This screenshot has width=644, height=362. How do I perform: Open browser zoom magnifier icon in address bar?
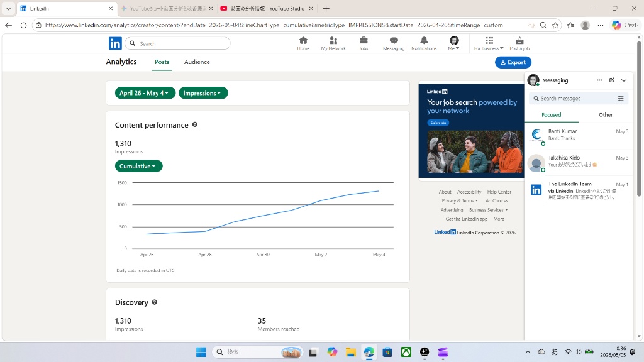click(x=543, y=25)
